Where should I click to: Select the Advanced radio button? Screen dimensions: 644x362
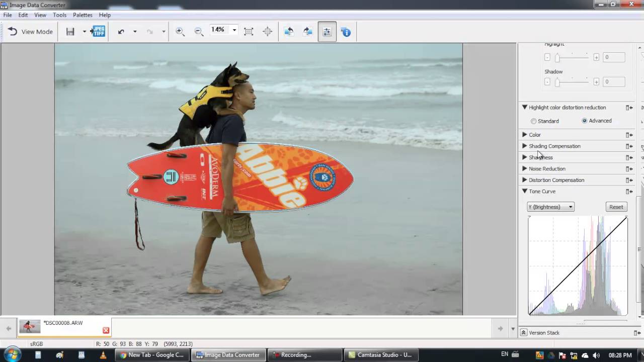click(x=585, y=121)
